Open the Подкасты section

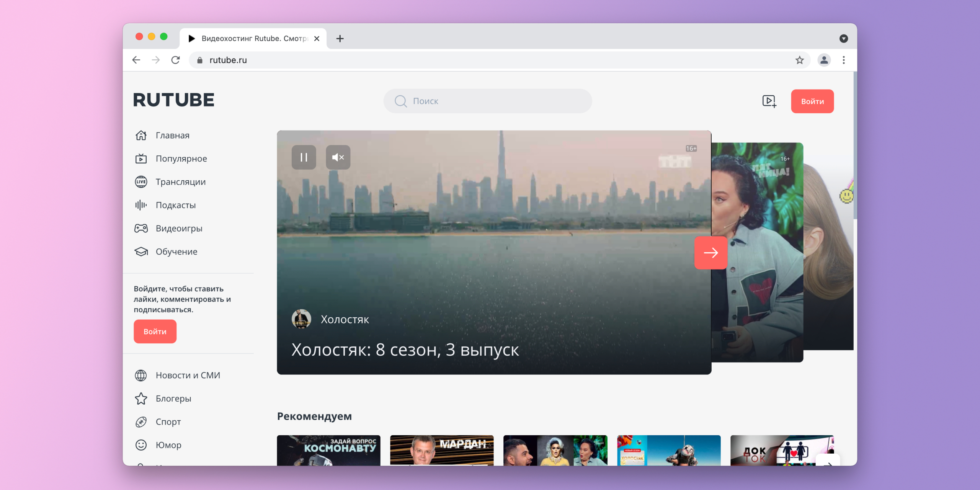click(x=175, y=205)
